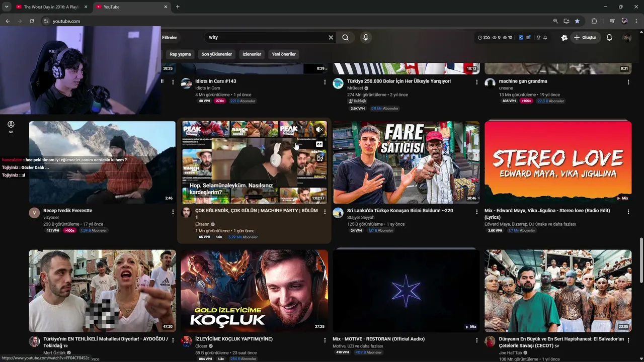Close 'The Worst Day in 2016' tab

86,7
